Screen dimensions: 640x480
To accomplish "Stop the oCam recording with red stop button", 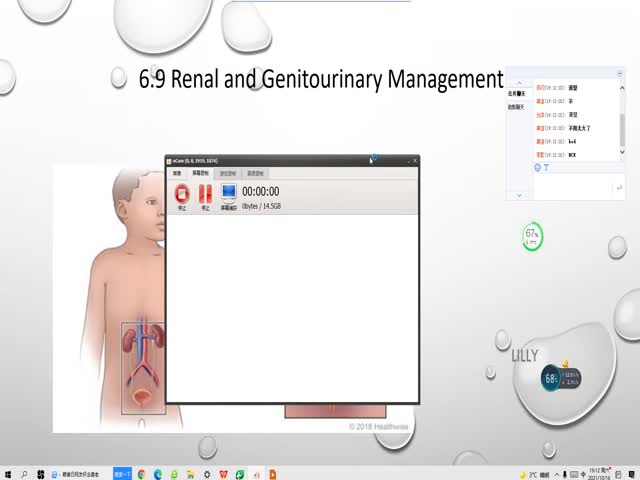I will pos(182,194).
